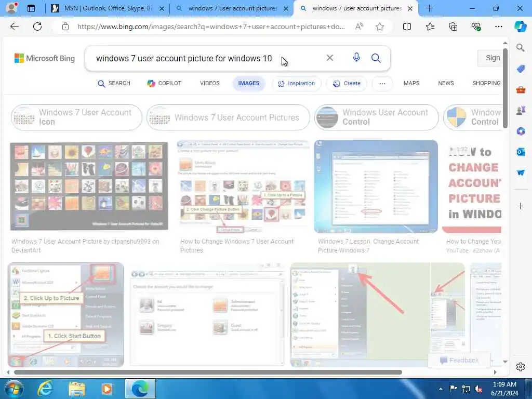This screenshot has width=532, height=399.
Task: Select the MAPS tab
Action: click(x=411, y=83)
